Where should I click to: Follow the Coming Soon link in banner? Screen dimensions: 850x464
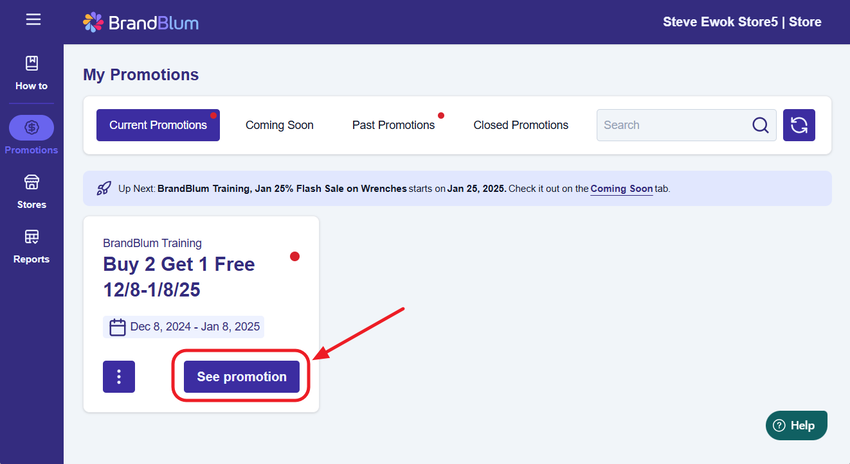pos(621,188)
